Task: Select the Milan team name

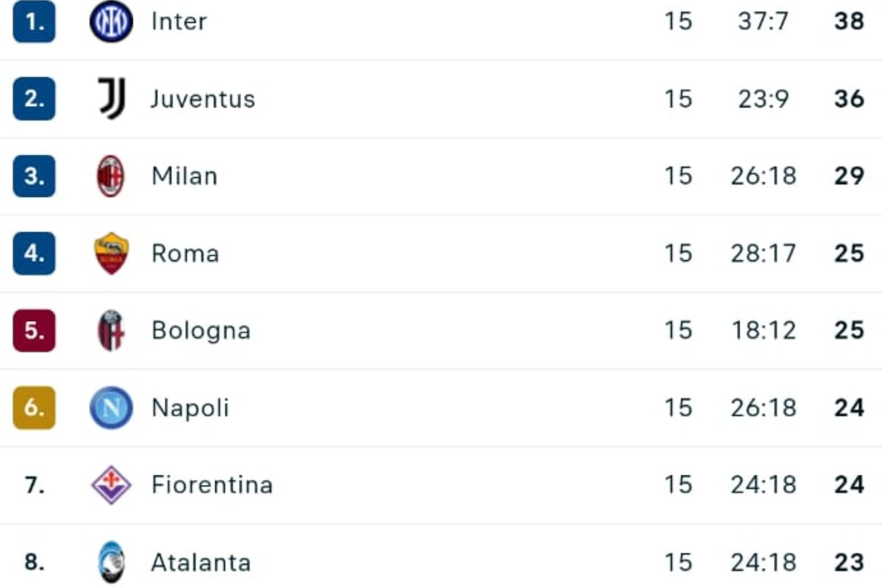Action: click(184, 176)
